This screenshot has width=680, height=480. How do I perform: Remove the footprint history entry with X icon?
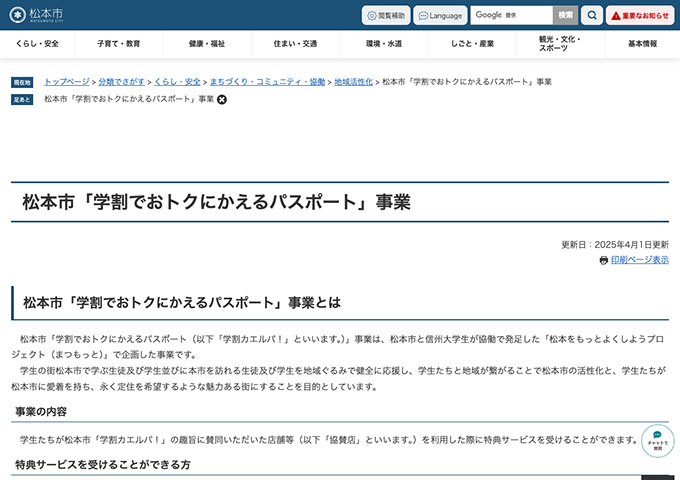pos(222,100)
